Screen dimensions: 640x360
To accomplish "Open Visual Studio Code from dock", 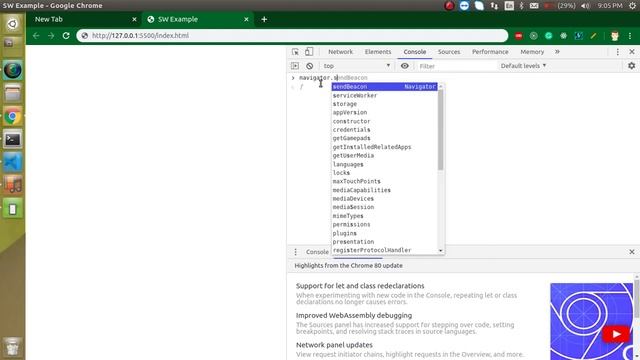I will (13, 162).
